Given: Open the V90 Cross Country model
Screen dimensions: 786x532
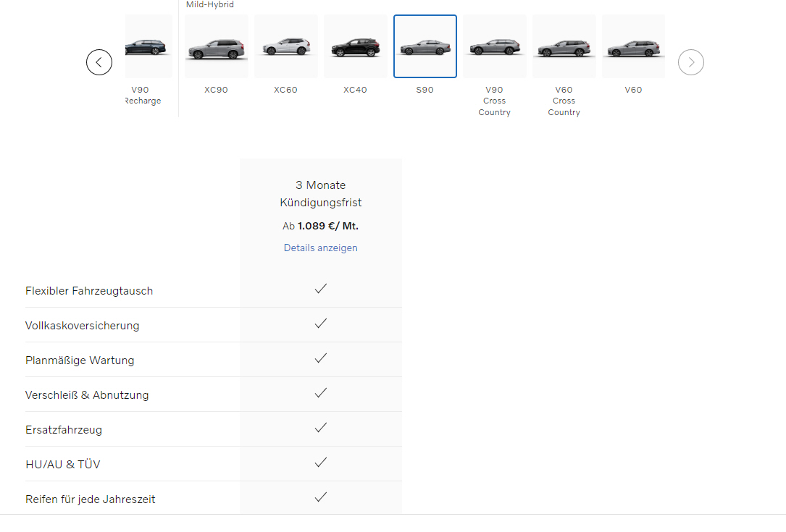Looking at the screenshot, I should 495,47.
